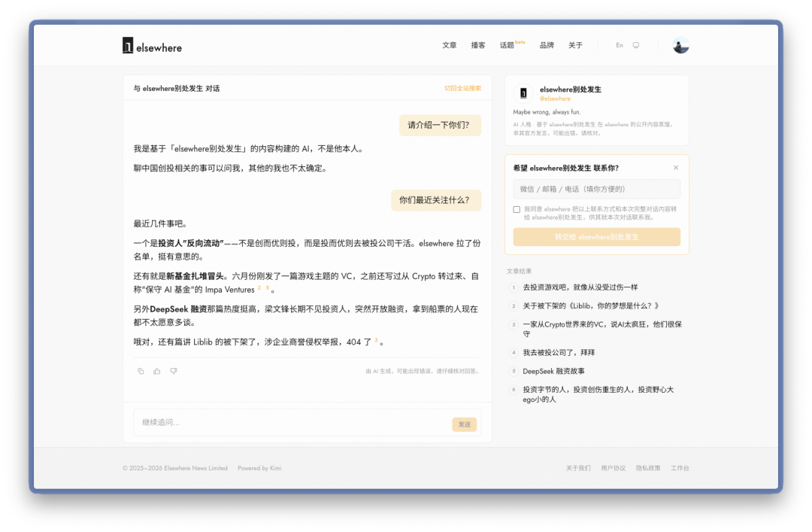Open article 一家从Crypto世界来的VC

pos(602,330)
